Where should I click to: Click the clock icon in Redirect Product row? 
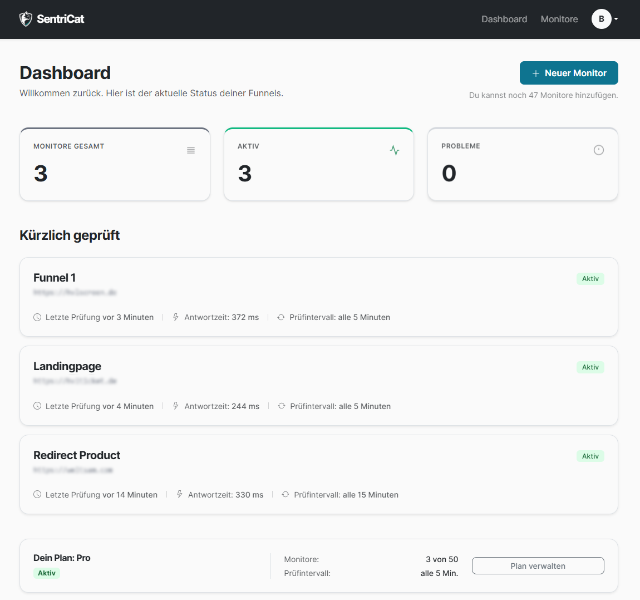tap(38, 494)
